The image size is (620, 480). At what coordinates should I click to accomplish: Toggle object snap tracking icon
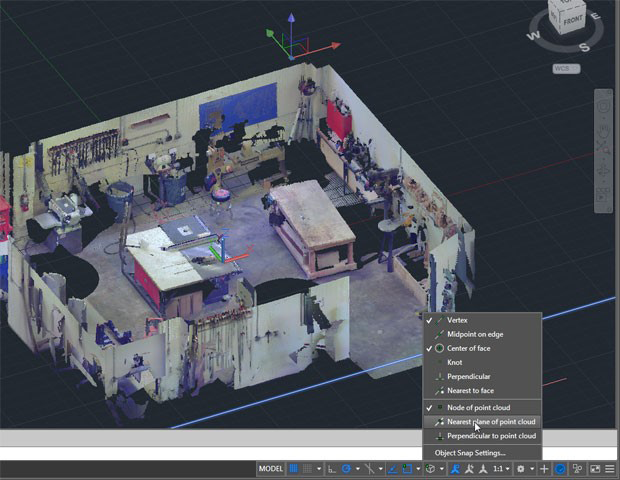pos(392,469)
